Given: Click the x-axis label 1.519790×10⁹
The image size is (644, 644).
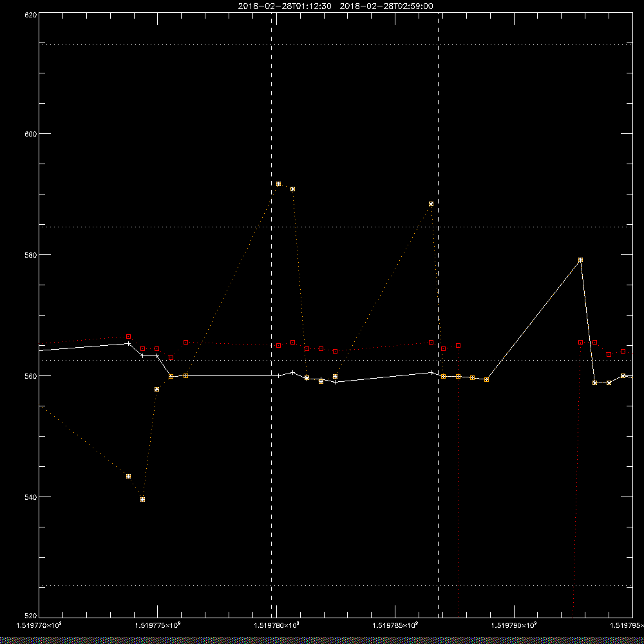Looking at the screenshot, I should click(x=514, y=625).
